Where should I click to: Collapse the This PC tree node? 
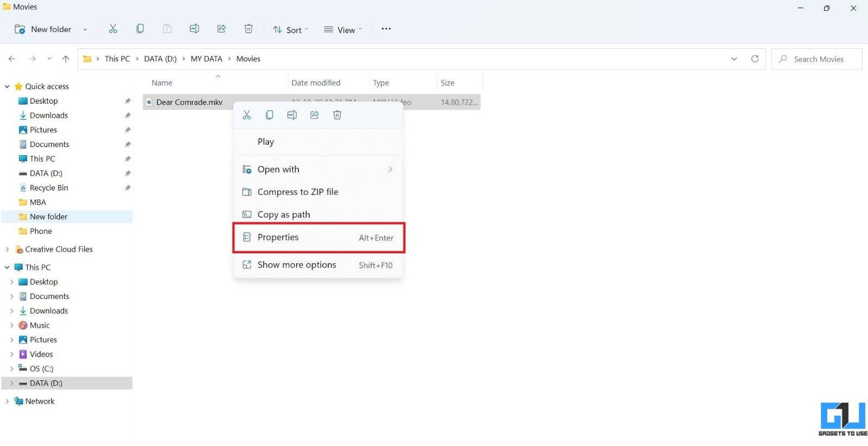(x=7, y=267)
